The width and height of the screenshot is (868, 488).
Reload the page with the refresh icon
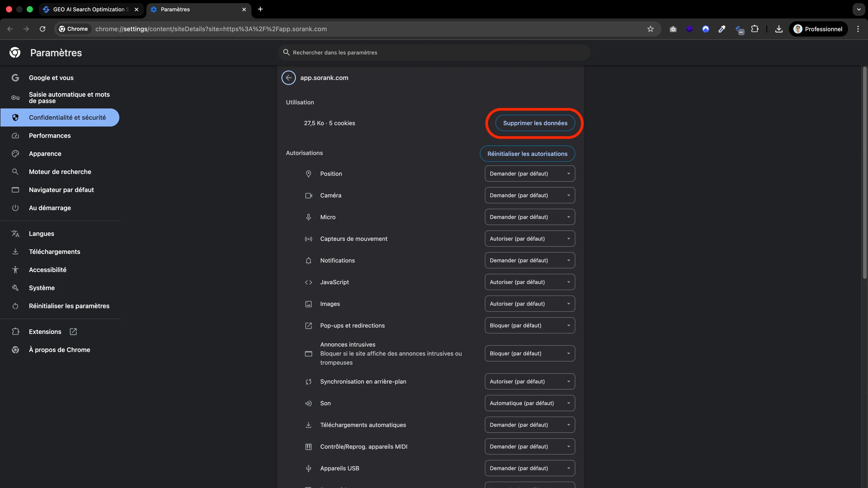pos(42,29)
